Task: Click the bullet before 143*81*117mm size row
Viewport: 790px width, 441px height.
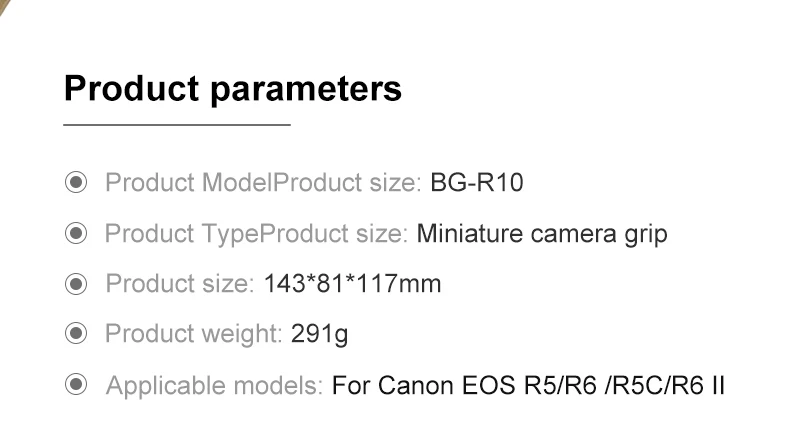Action: tap(75, 284)
